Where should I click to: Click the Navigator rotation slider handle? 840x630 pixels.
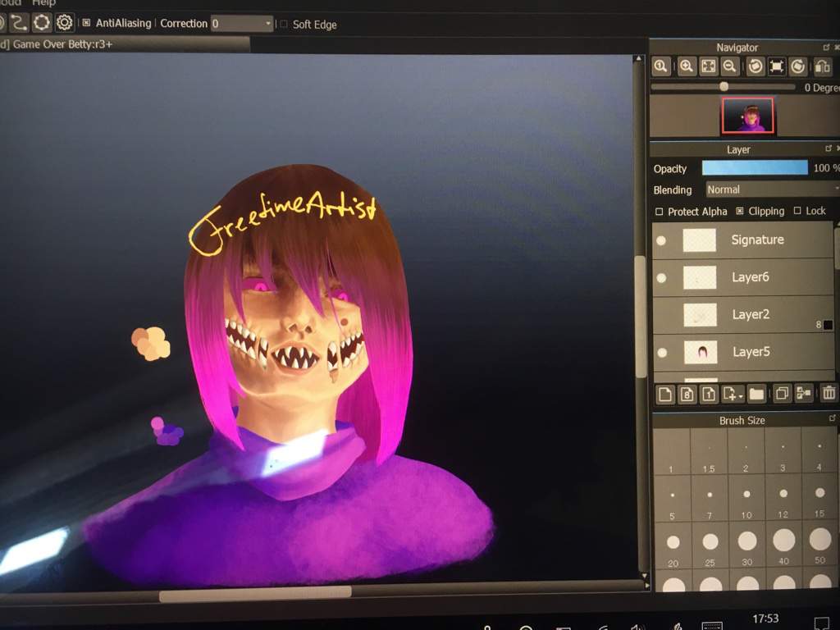pyautogui.click(x=724, y=86)
